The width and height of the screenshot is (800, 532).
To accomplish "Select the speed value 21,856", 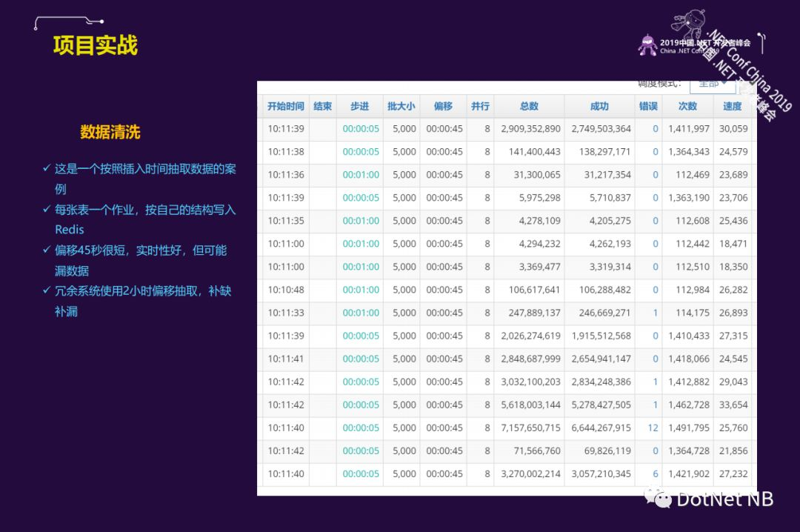I will click(x=733, y=450).
